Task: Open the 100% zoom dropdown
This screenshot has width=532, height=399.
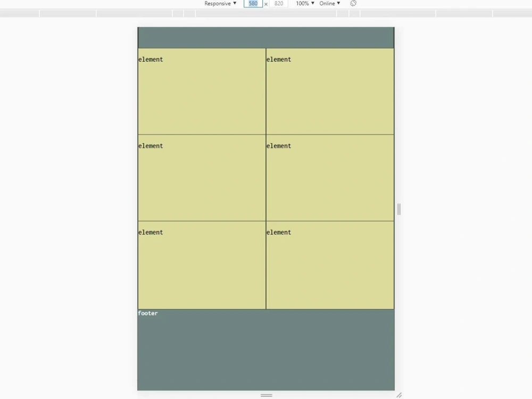Action: [305, 3]
